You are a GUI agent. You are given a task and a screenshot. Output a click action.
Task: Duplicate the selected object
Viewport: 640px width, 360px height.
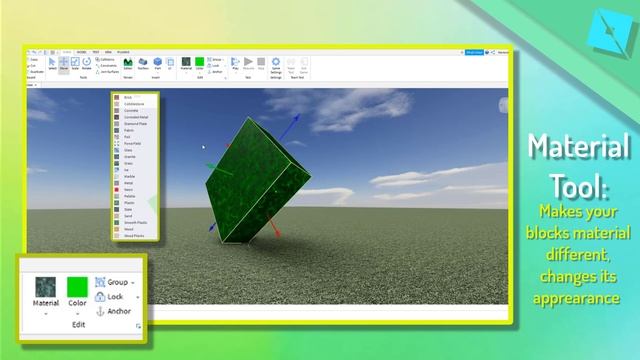36,72
